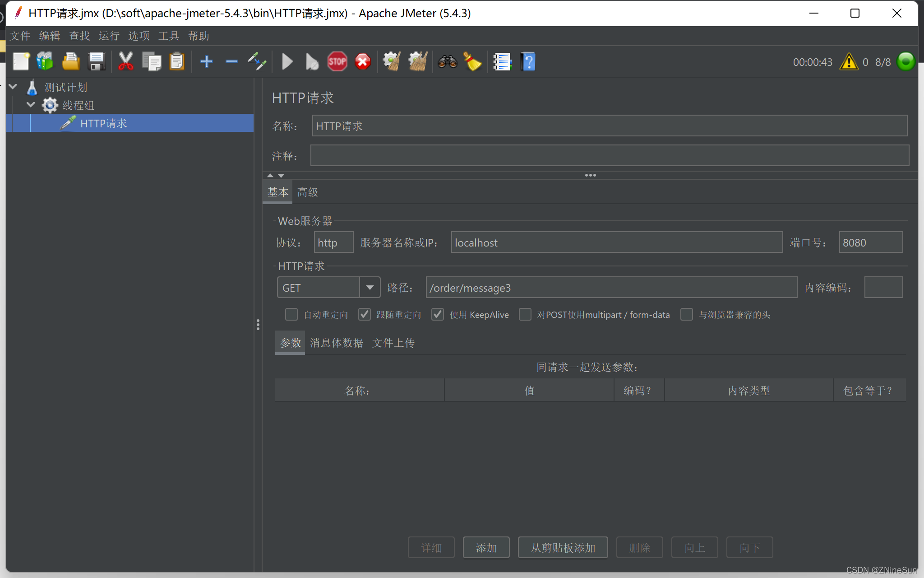924x578 pixels.
Task: Open the 查找 menu
Action: click(x=79, y=36)
